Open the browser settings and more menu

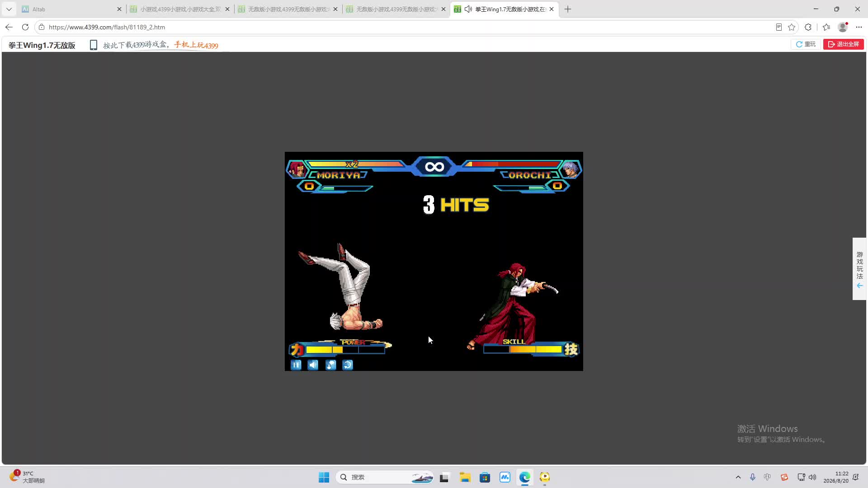click(x=859, y=27)
